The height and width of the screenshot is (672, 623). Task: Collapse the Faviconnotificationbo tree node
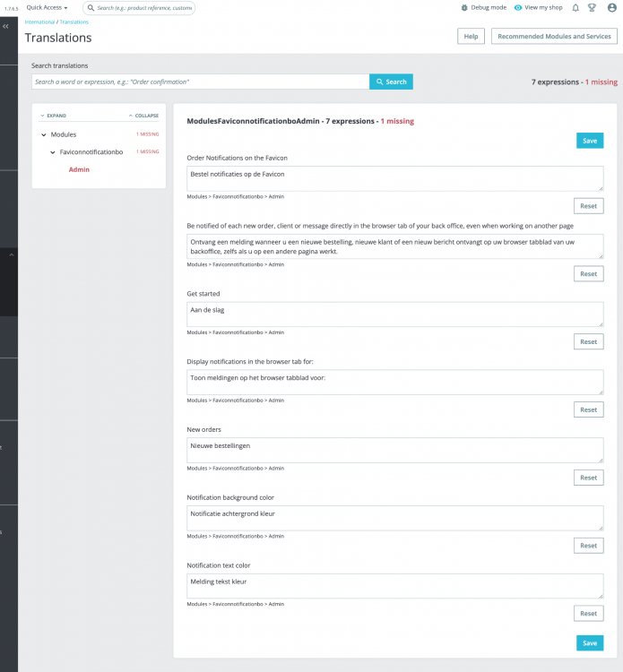(x=53, y=152)
